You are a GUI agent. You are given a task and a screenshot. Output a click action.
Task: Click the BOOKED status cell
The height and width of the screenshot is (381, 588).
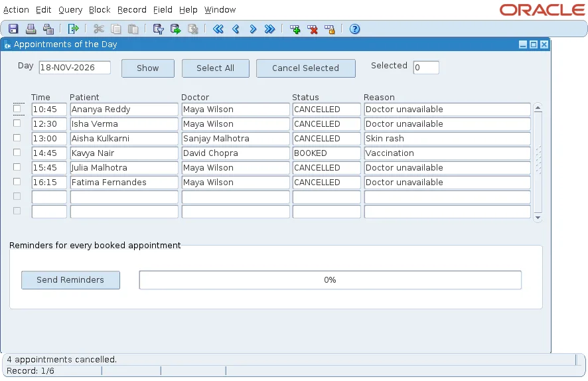pos(327,153)
